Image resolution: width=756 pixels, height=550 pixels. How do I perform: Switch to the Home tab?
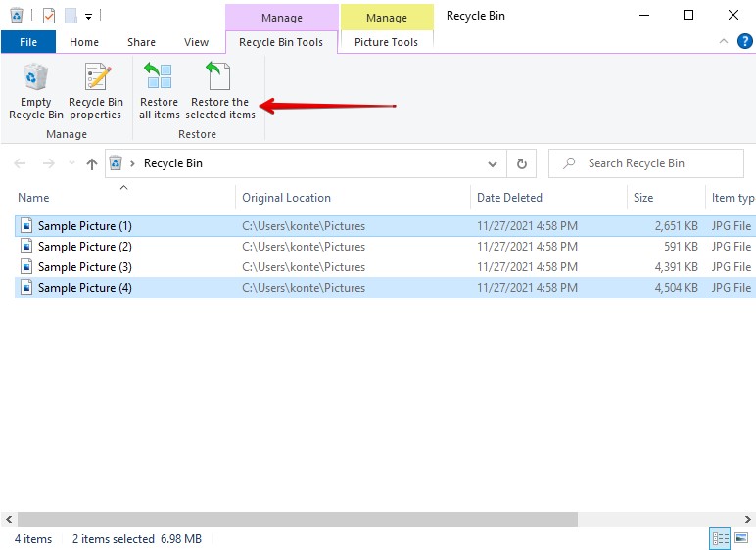(x=84, y=42)
